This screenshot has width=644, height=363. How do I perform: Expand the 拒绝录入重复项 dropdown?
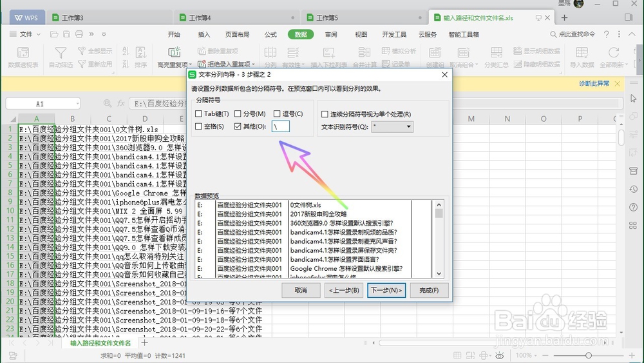[253, 64]
